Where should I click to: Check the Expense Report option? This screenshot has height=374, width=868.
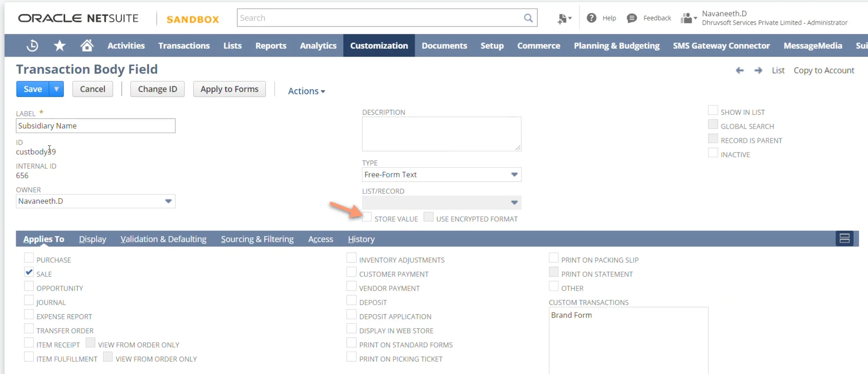(x=29, y=315)
